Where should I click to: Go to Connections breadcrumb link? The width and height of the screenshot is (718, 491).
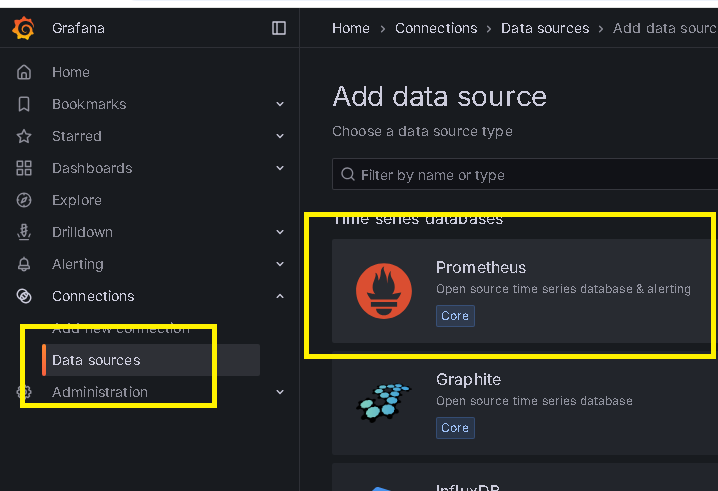click(x=436, y=28)
